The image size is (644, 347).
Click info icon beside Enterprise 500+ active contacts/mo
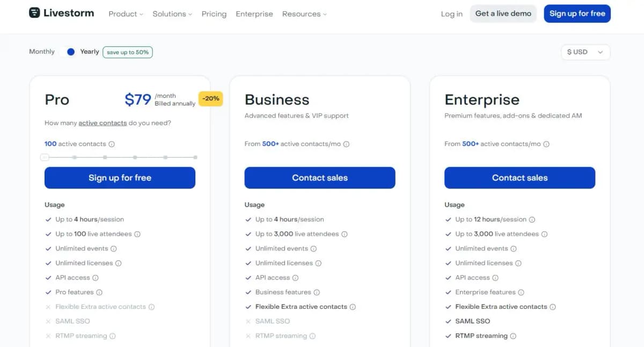[546, 144]
